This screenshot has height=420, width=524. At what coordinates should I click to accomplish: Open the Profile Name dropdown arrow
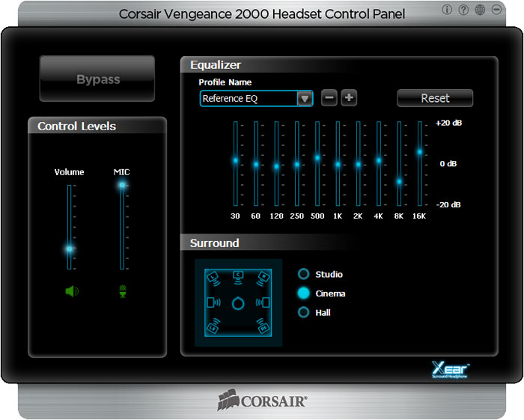point(305,99)
